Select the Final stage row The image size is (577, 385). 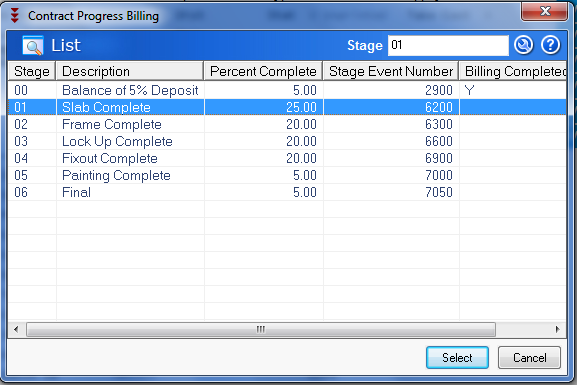[x=287, y=192]
